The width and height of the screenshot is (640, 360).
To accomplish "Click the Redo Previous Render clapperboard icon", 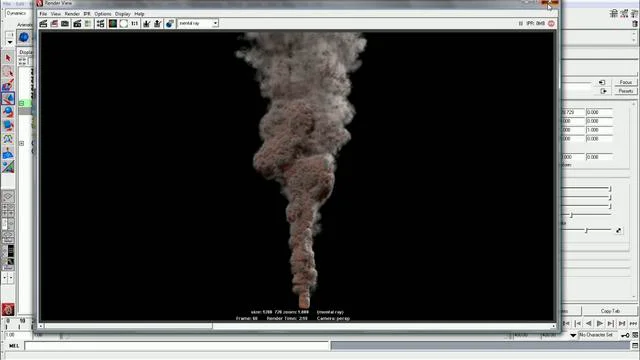I will coord(43,24).
